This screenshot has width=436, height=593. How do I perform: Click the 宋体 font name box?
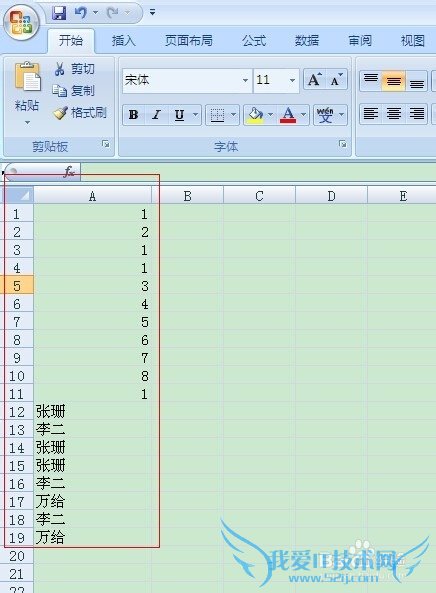[183, 80]
